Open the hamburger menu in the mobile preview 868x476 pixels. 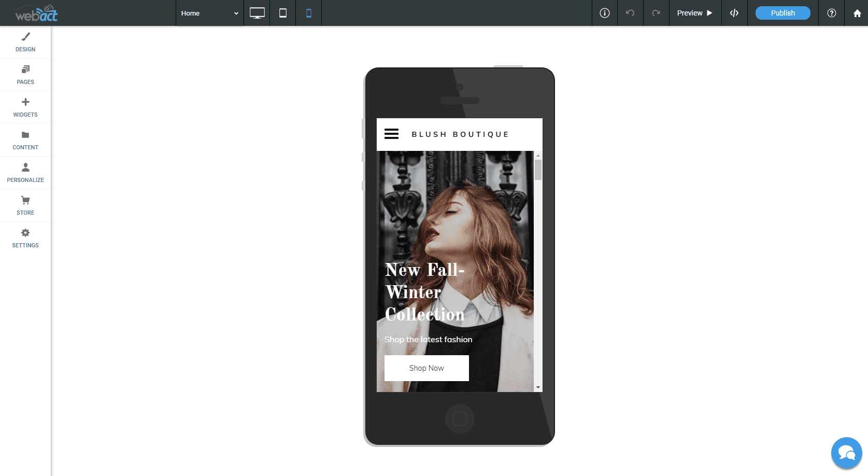pyautogui.click(x=391, y=134)
